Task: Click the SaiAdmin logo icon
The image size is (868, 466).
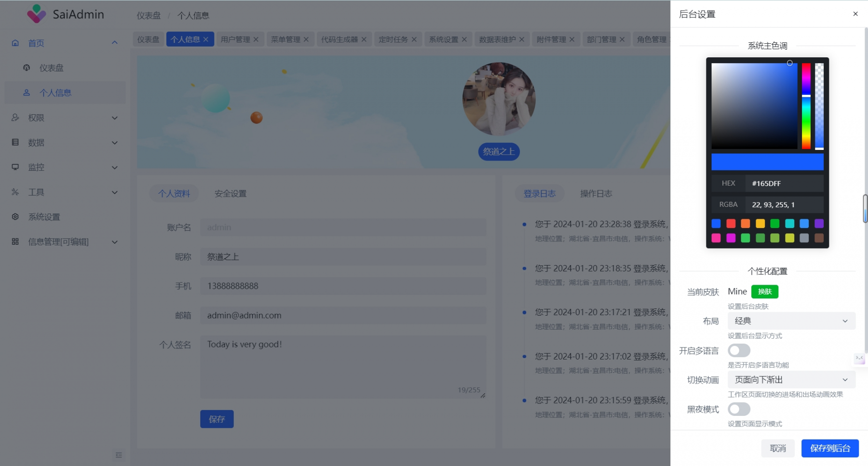Action: click(x=37, y=14)
